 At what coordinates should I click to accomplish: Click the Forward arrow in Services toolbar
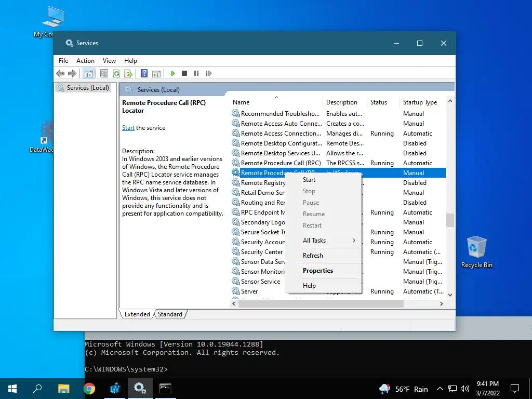[x=72, y=73]
